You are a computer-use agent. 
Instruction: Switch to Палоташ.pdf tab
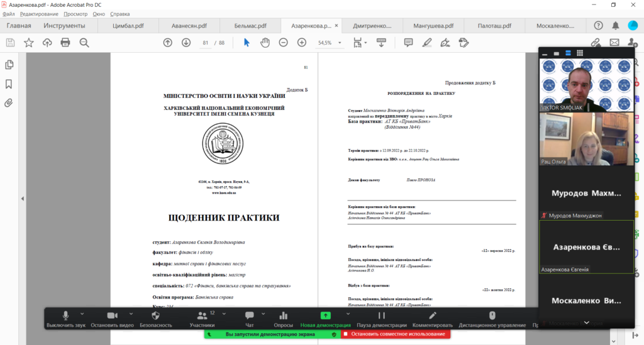[494, 25]
